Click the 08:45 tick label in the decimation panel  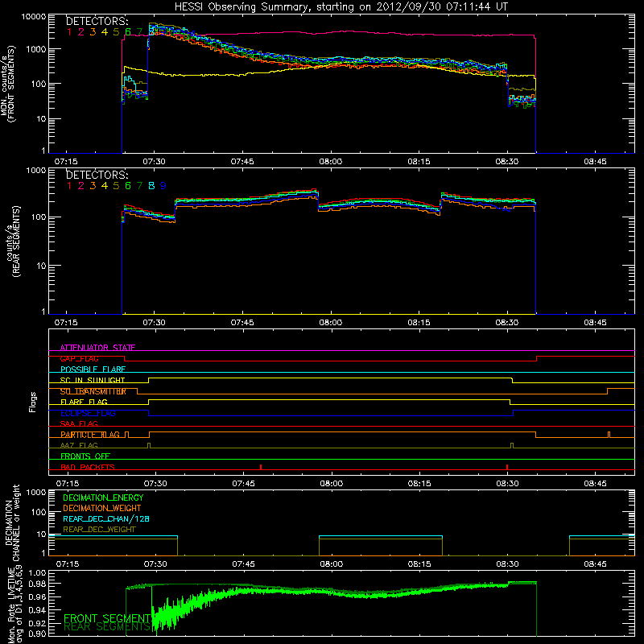(595, 564)
